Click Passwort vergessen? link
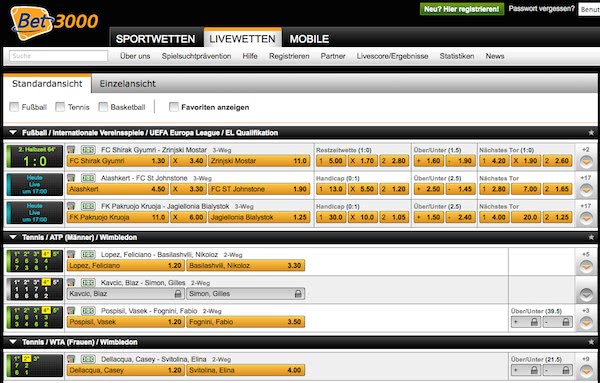600x383 pixels. point(541,8)
